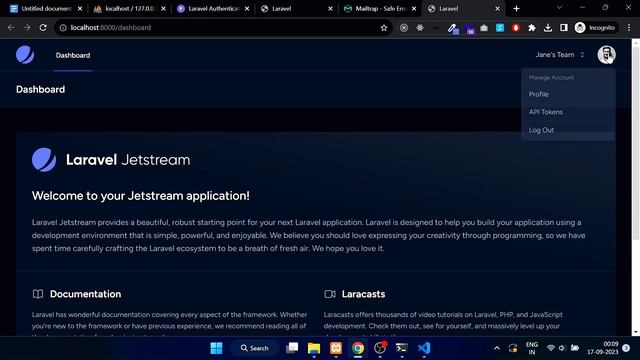Click the Chrome taskbar icon
This screenshot has height=360, width=640.
pyautogui.click(x=358, y=348)
